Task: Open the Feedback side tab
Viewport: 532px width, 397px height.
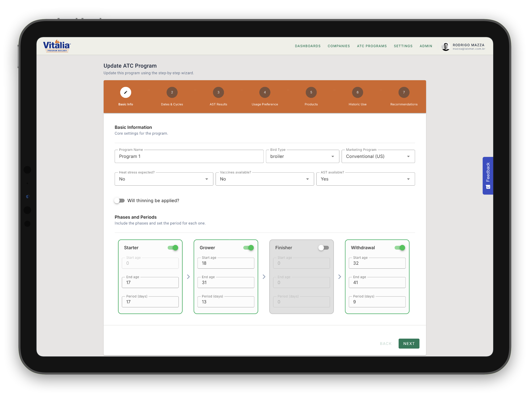Action: pyautogui.click(x=488, y=176)
